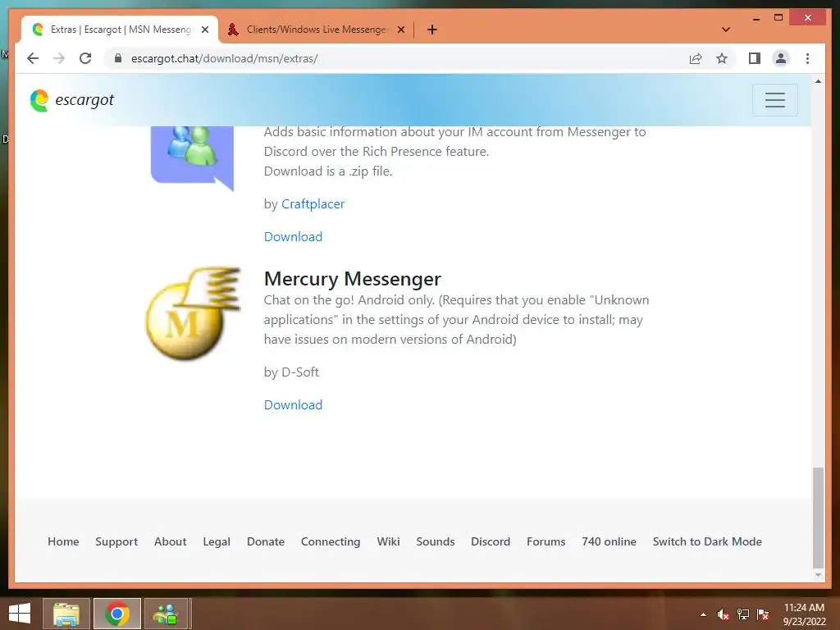Open the hamburger navigation menu
Image resolution: width=840 pixels, height=630 pixels.
(774, 99)
